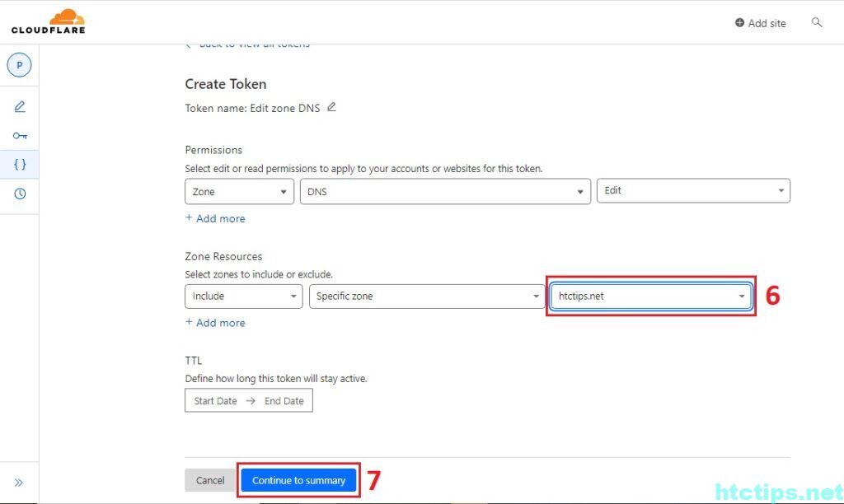Viewport: 844px width, 504px height.
Task: Click Add more under Zone Resources
Action: click(x=215, y=323)
